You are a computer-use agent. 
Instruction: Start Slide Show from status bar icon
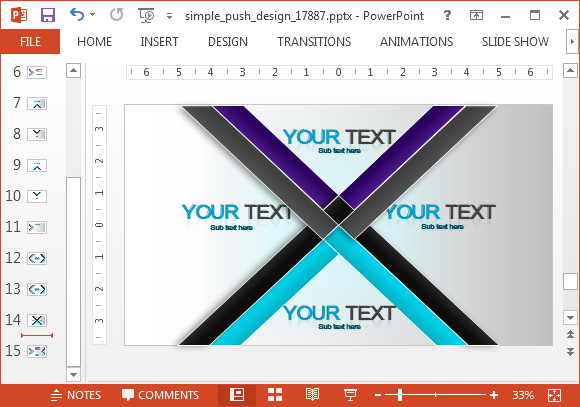(x=350, y=395)
